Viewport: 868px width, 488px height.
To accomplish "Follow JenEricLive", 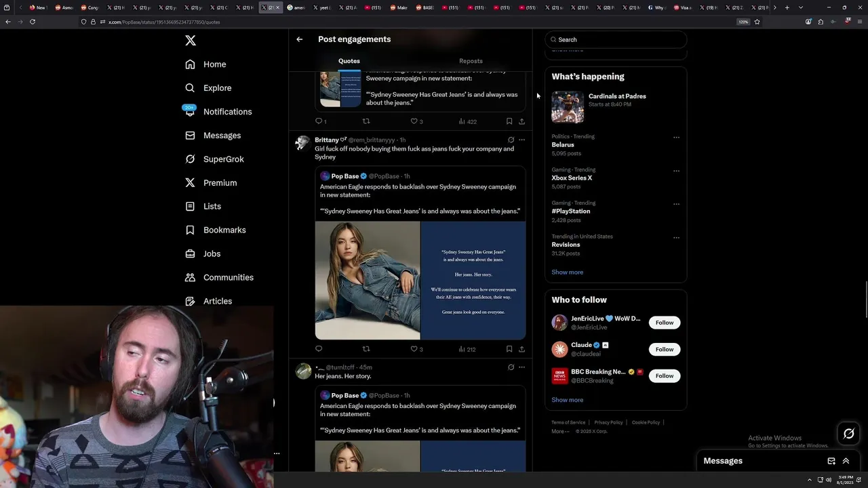I will pyautogui.click(x=665, y=323).
